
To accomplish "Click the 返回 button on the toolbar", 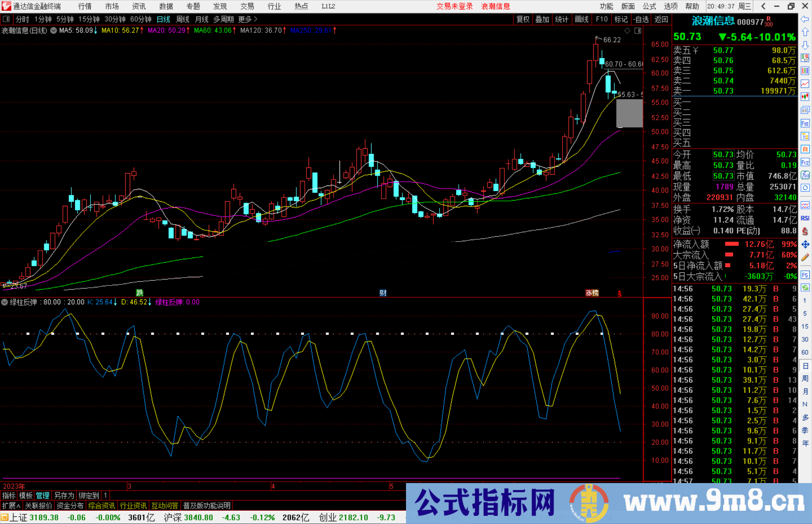I will 661,19.
